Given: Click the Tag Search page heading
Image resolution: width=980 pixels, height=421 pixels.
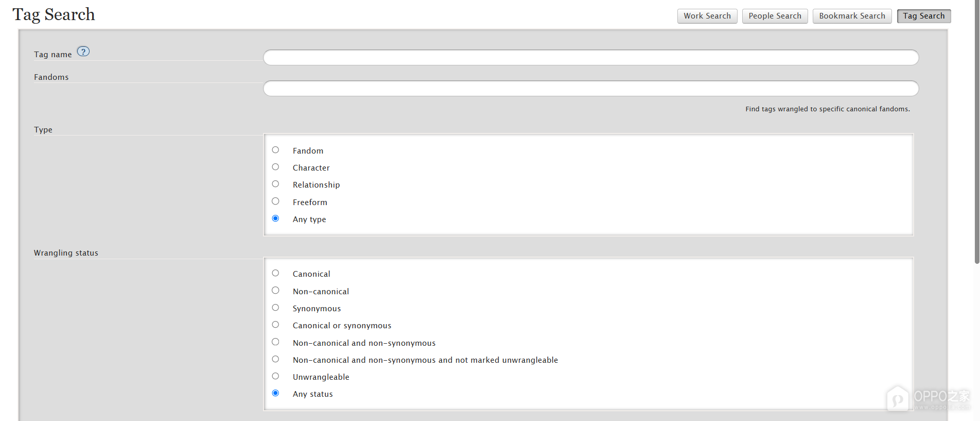Looking at the screenshot, I should (54, 15).
